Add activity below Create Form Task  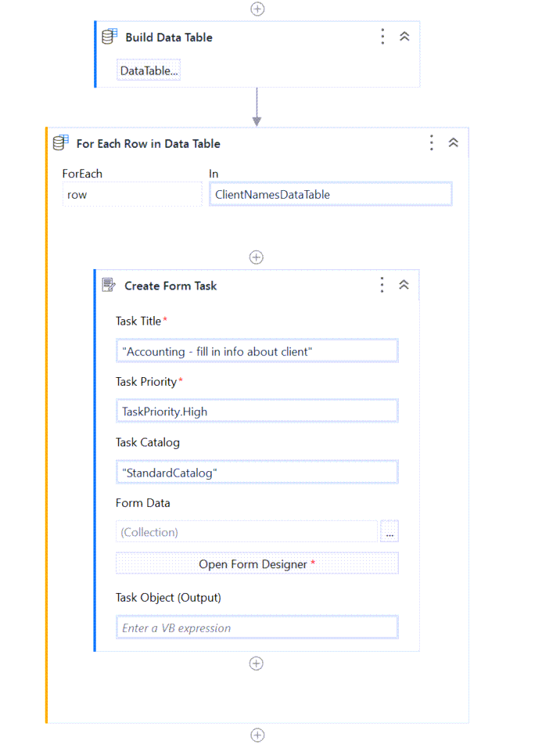tap(256, 663)
